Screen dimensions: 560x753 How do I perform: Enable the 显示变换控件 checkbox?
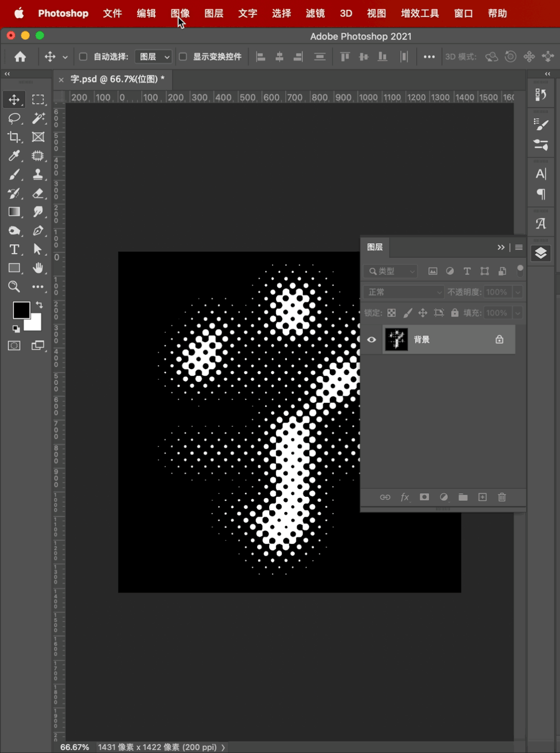(183, 57)
